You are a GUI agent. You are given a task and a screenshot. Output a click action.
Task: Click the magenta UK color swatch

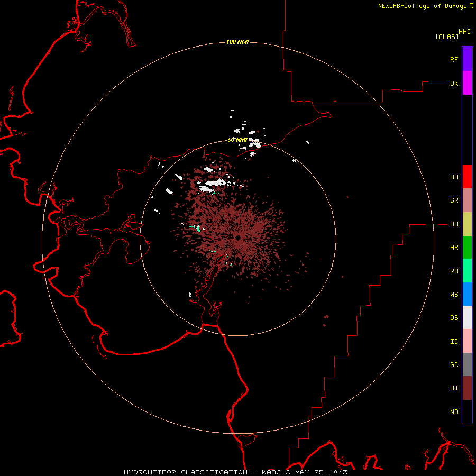(x=467, y=83)
